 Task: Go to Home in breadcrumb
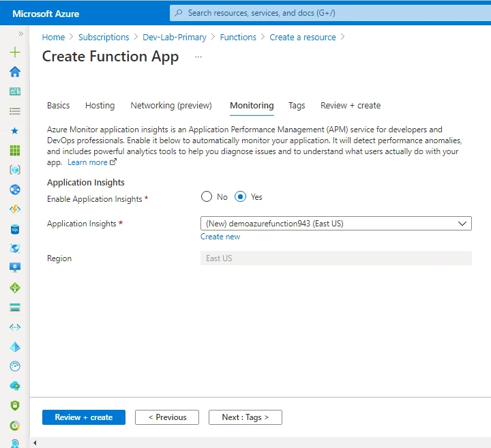tap(53, 38)
